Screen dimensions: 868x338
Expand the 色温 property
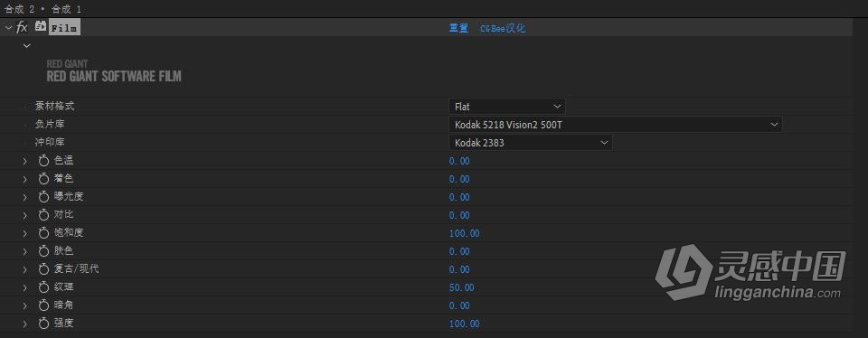(25, 162)
